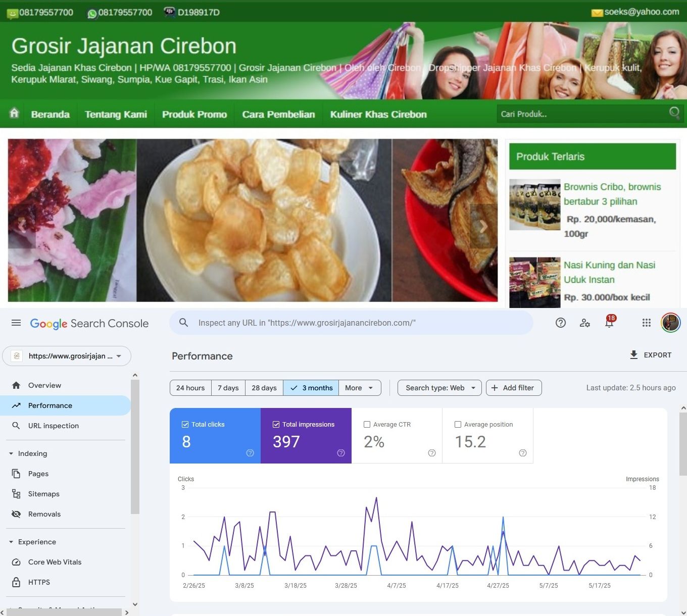Toggle the Total clicks checkbox
Viewport: 687px width, 616px height.
pyautogui.click(x=185, y=425)
